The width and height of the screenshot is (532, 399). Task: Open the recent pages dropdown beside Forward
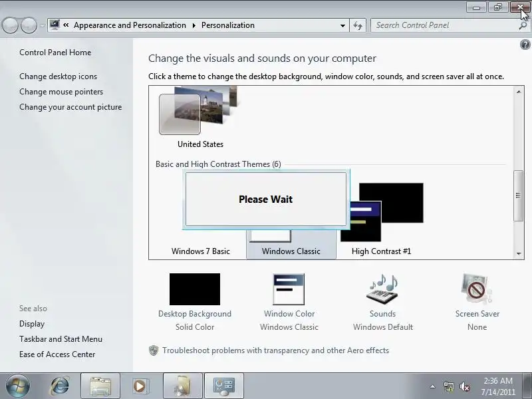(42, 25)
